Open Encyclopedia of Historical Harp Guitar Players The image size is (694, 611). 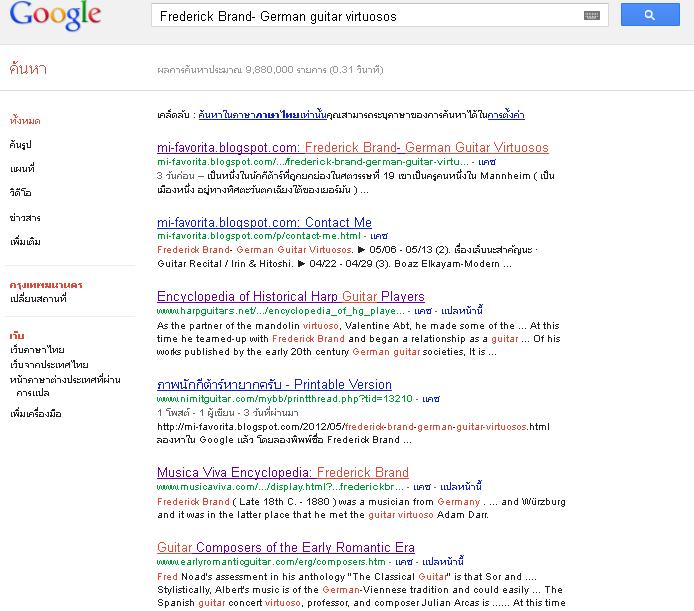(291, 296)
